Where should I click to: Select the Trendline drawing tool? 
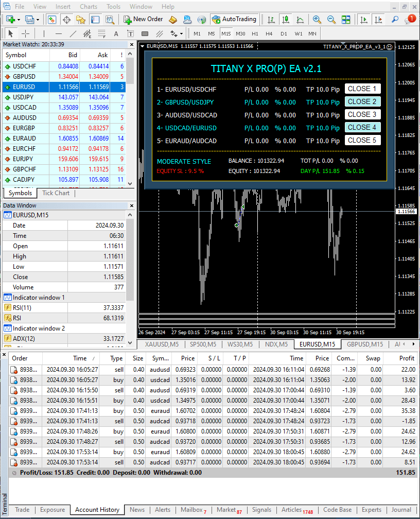tap(73, 33)
